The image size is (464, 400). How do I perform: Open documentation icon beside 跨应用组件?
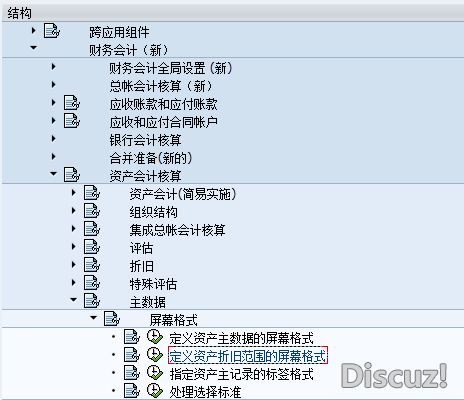pyautogui.click(x=52, y=31)
